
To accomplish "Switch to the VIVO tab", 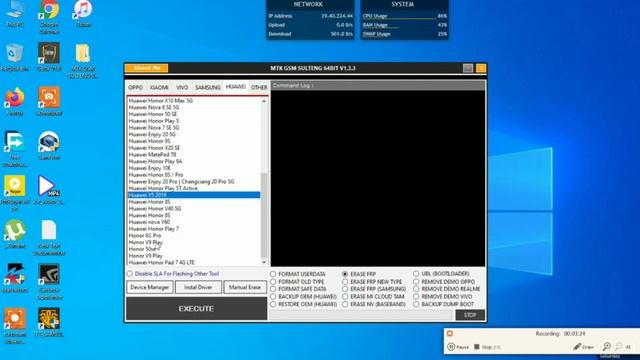I will [182, 87].
